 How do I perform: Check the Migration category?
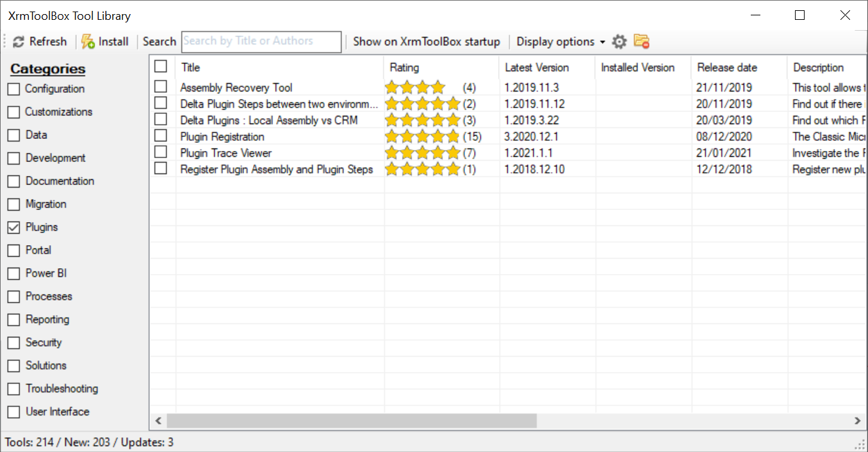[x=13, y=204]
